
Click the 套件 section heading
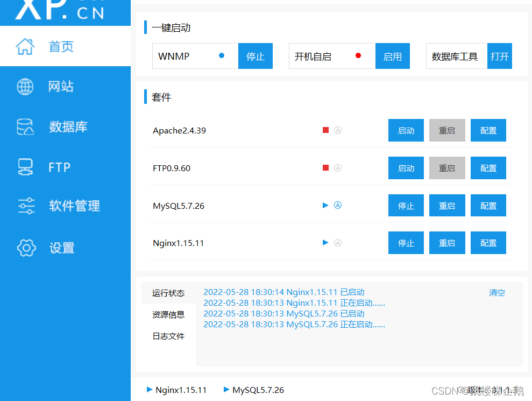pyautogui.click(x=161, y=97)
